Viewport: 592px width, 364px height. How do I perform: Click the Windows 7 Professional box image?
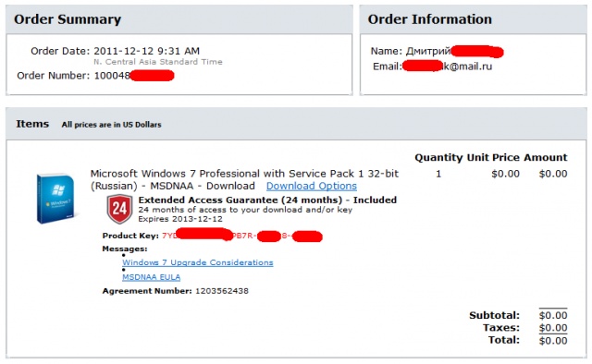55,199
